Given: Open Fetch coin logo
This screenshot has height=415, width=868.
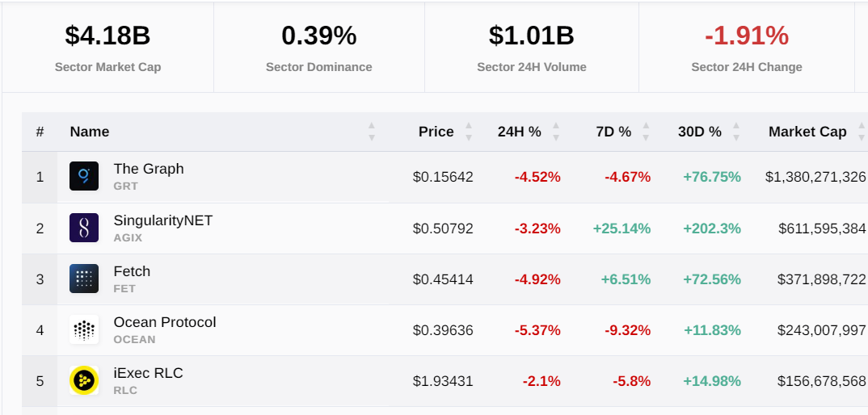Looking at the screenshot, I should (84, 279).
